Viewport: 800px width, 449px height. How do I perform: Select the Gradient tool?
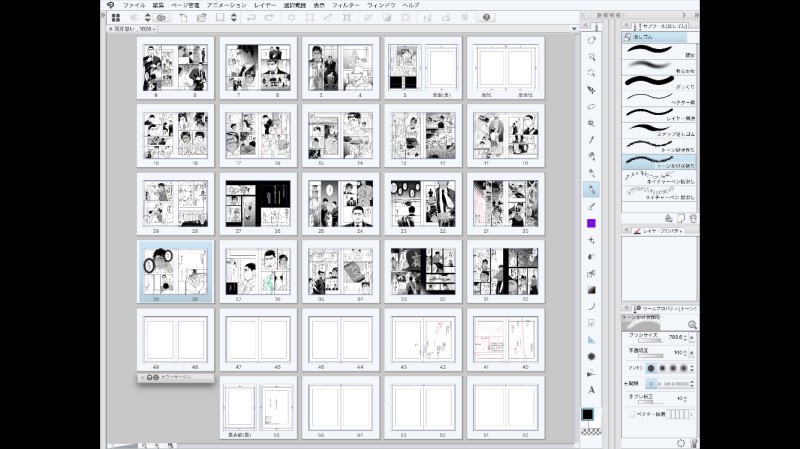591,290
